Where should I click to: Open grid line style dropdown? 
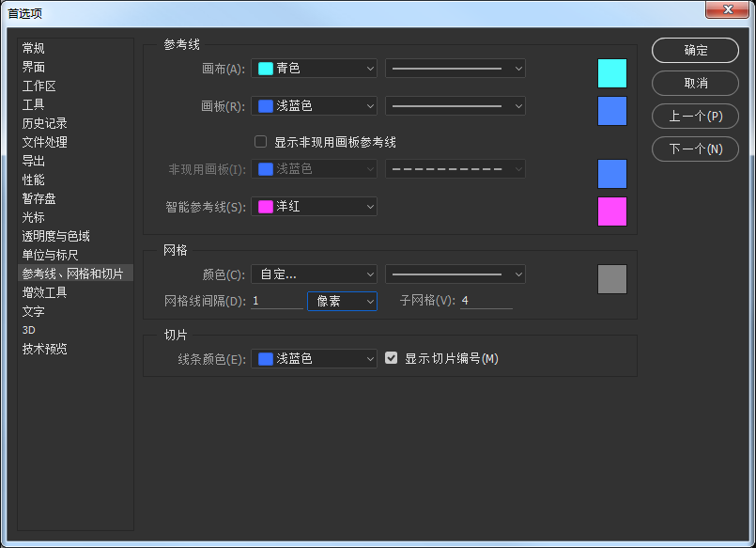455,274
